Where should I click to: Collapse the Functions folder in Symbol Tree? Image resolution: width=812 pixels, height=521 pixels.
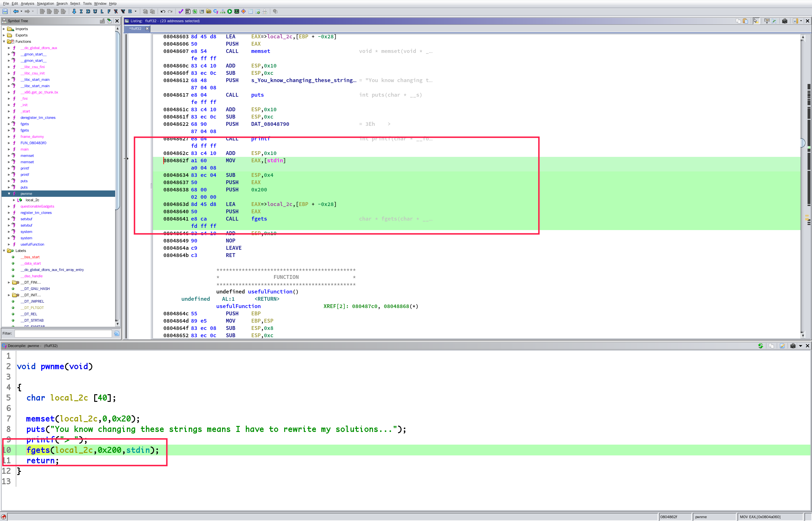[x=4, y=42]
